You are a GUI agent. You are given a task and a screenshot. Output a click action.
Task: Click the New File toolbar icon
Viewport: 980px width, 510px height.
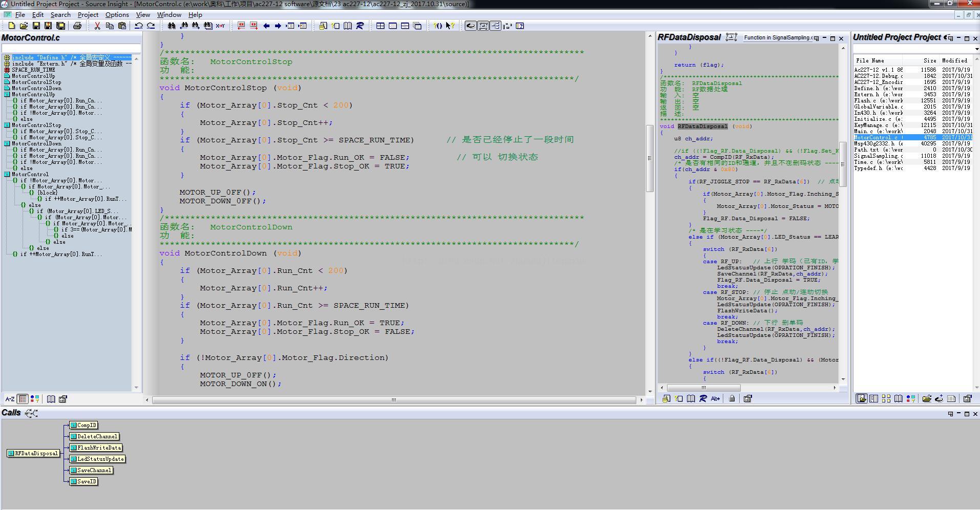pyautogui.click(x=11, y=26)
